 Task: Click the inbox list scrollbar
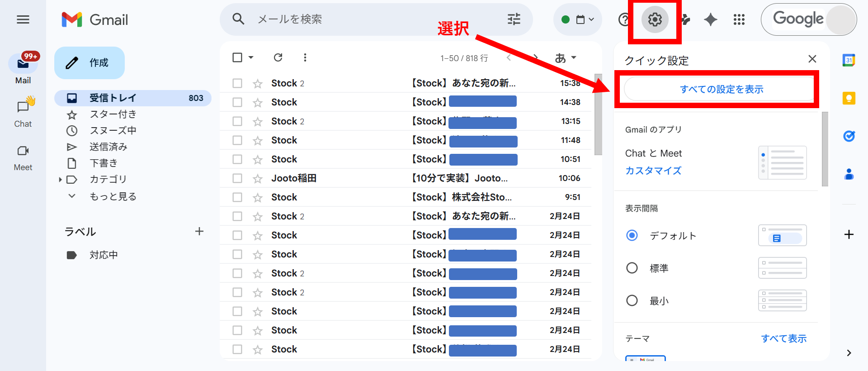[598, 114]
